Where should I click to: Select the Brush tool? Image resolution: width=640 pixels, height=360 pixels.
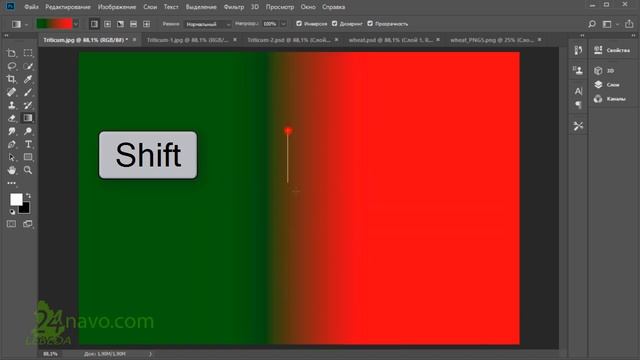[28, 92]
